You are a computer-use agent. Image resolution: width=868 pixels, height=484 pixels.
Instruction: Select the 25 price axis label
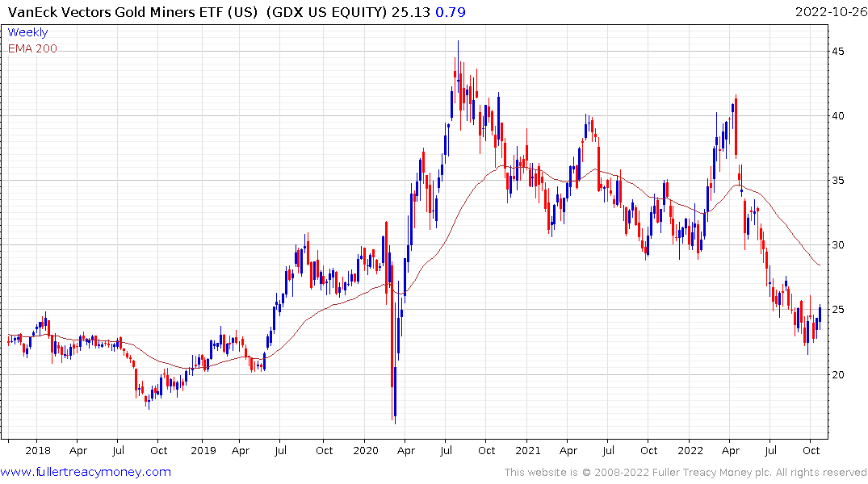[x=838, y=310]
